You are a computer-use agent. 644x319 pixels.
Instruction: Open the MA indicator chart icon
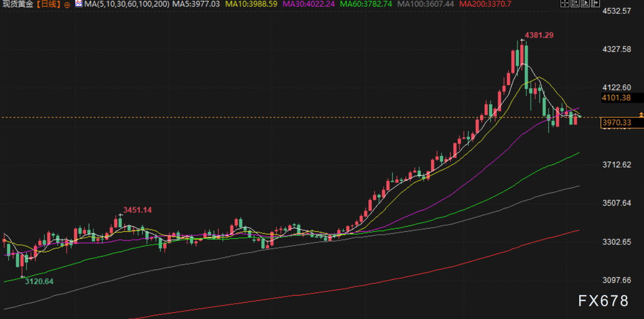coord(78,4)
